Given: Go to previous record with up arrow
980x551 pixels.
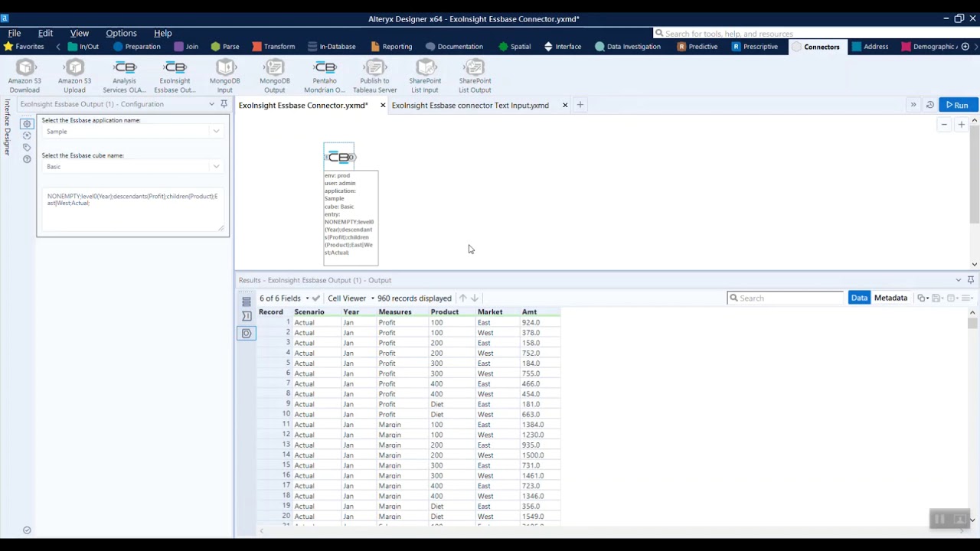Looking at the screenshot, I should 462,298.
